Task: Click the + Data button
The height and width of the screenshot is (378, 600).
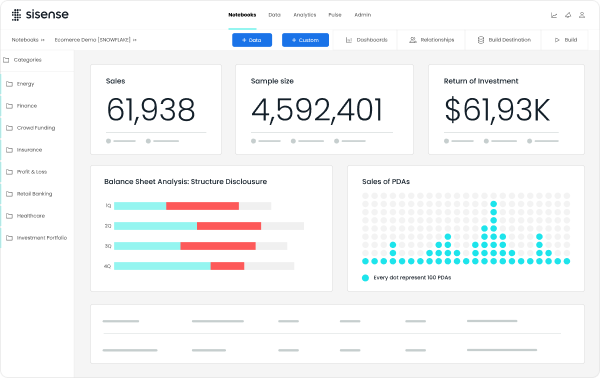Action: click(252, 40)
